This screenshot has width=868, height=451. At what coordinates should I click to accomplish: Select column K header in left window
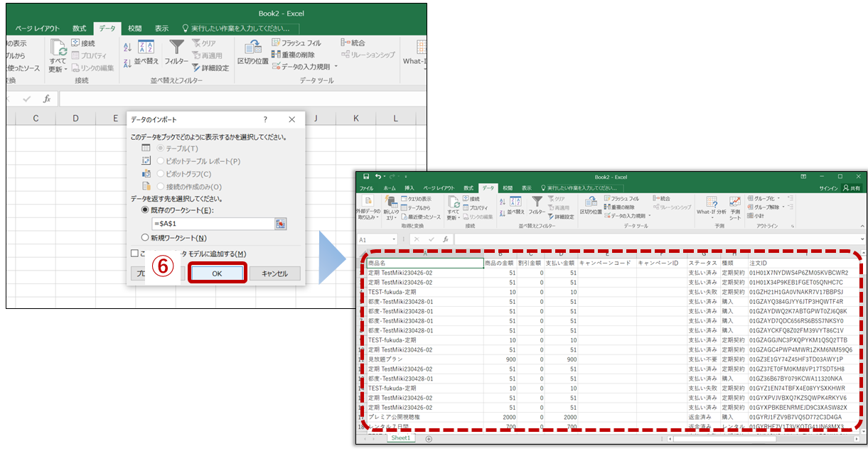click(x=355, y=118)
